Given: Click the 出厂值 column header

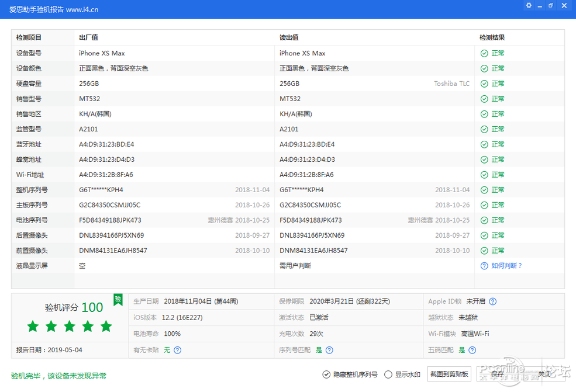Looking at the screenshot, I should click(88, 37).
